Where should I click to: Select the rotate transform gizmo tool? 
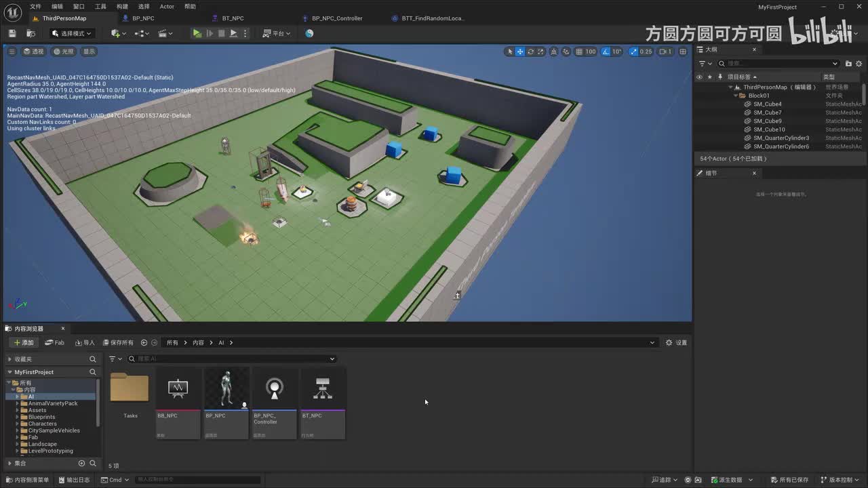click(531, 52)
